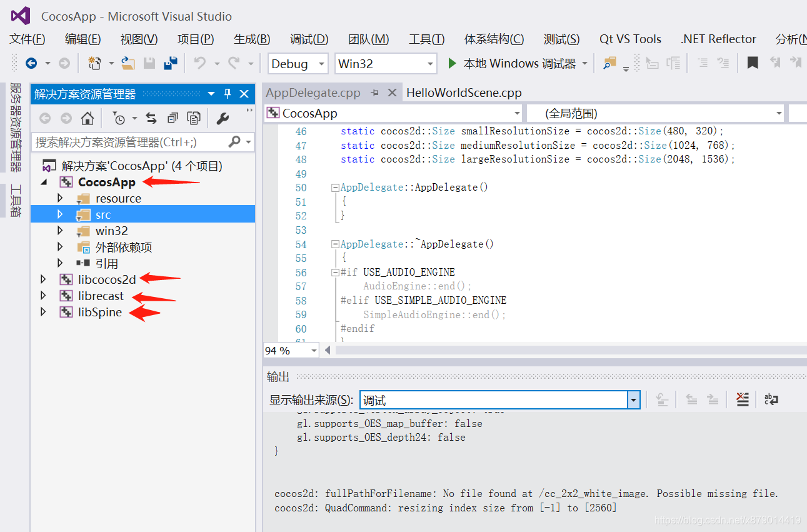The width and height of the screenshot is (807, 532).
Task: Click the Show All Files icon
Action: pos(194,118)
